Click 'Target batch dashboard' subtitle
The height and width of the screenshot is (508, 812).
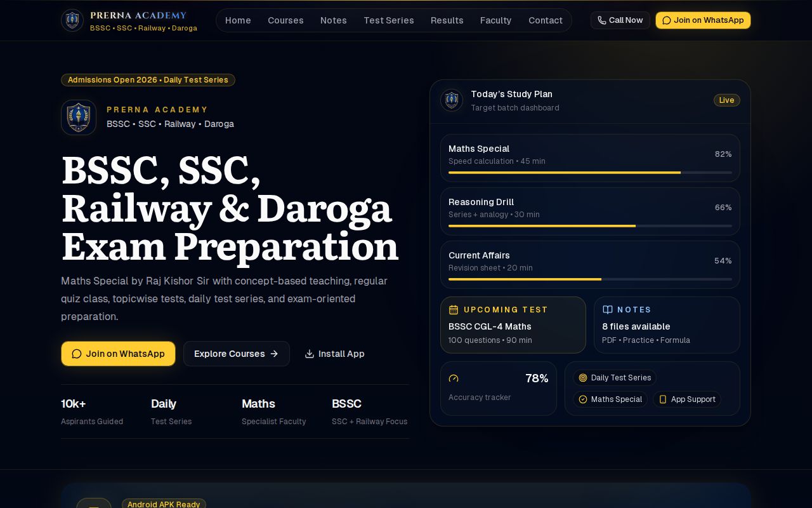click(515, 108)
